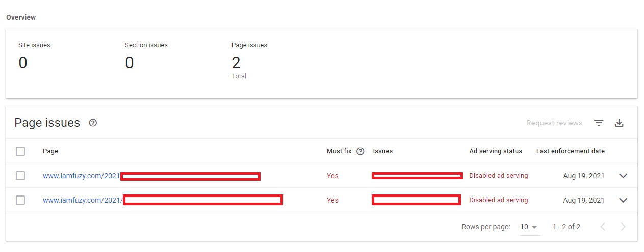The height and width of the screenshot is (252, 644).
Task: Click the Overview heading
Action: point(21,17)
